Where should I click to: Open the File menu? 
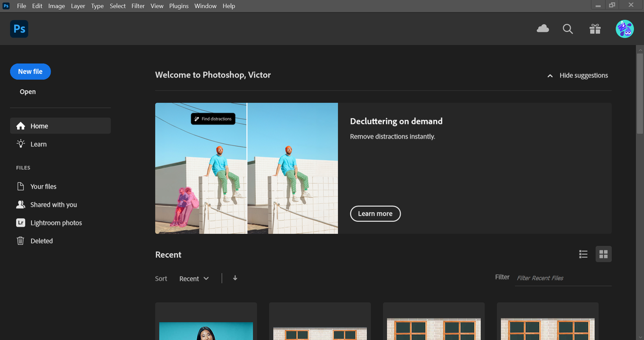coord(22,6)
